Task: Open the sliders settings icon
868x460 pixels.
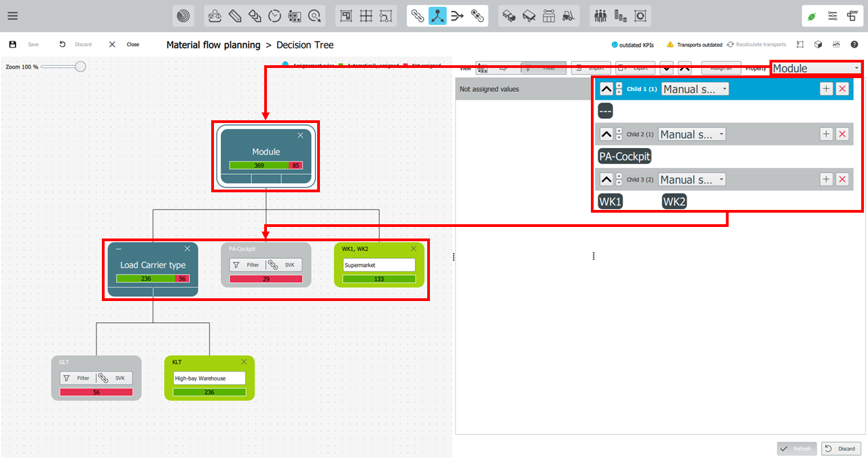Action: point(832,16)
